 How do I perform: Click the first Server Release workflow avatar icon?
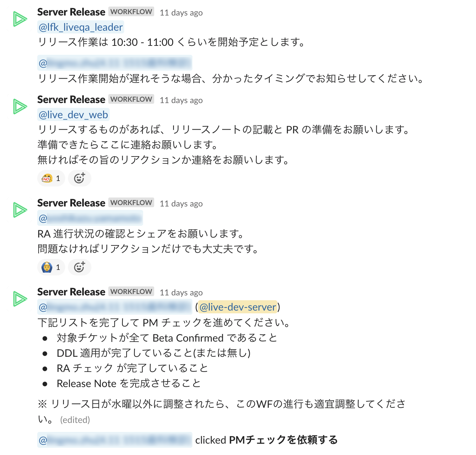pyautogui.click(x=20, y=19)
